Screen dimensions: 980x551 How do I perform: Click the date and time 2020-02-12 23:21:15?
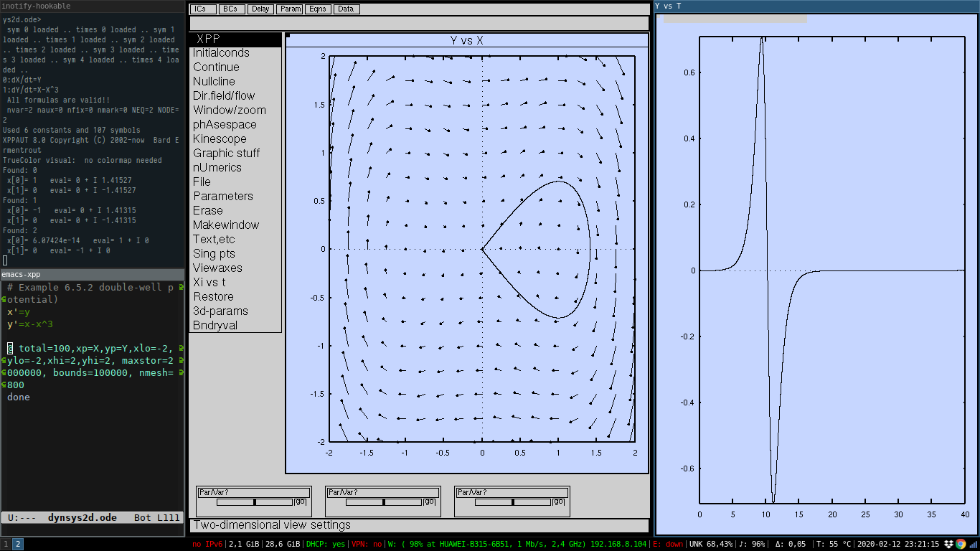pos(898,545)
